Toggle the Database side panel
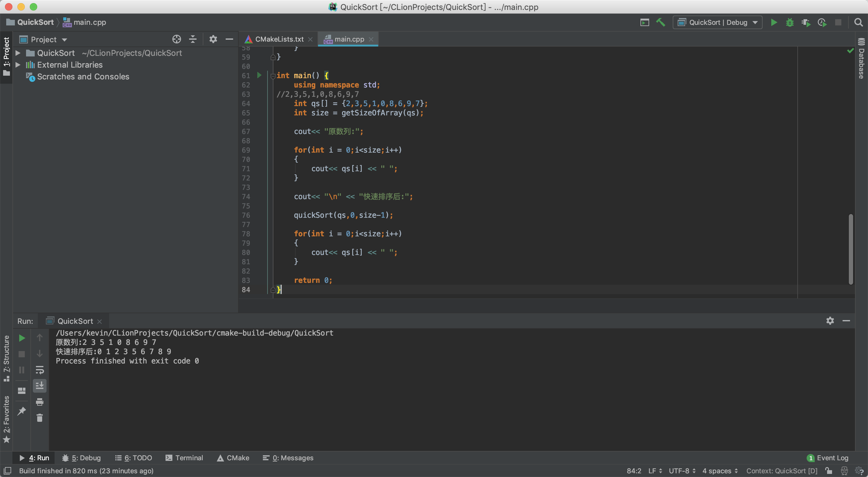868x477 pixels. (861, 59)
